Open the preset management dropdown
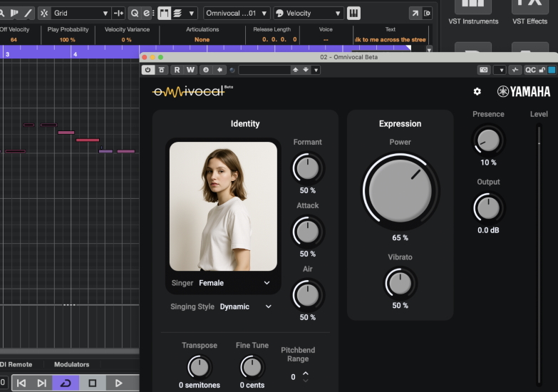 pyautogui.click(x=316, y=70)
